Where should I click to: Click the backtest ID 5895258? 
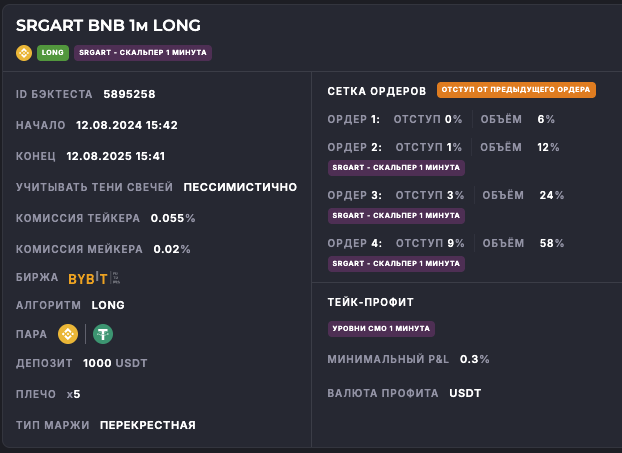click(129, 95)
